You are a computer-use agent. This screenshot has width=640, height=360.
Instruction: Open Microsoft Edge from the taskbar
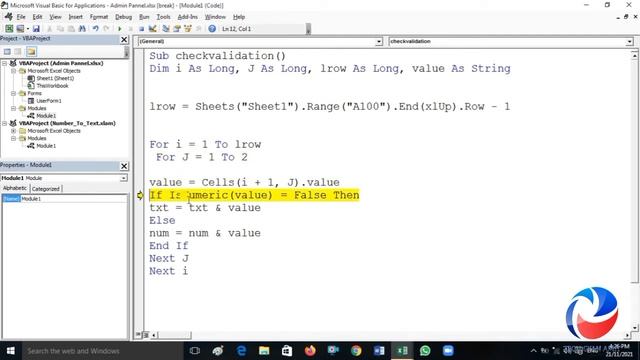coord(241,351)
